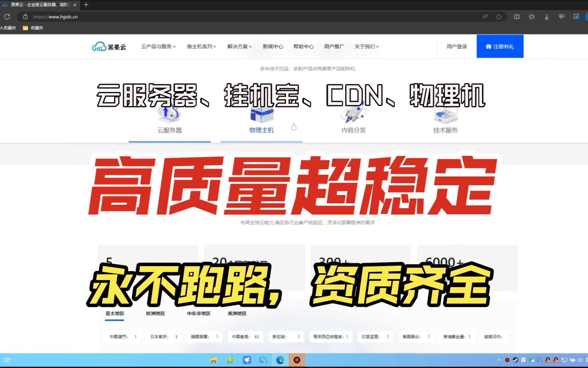Switch to the 云服务器 product tab
Image resolution: width=588 pixels, height=368 pixels.
pyautogui.click(x=169, y=130)
